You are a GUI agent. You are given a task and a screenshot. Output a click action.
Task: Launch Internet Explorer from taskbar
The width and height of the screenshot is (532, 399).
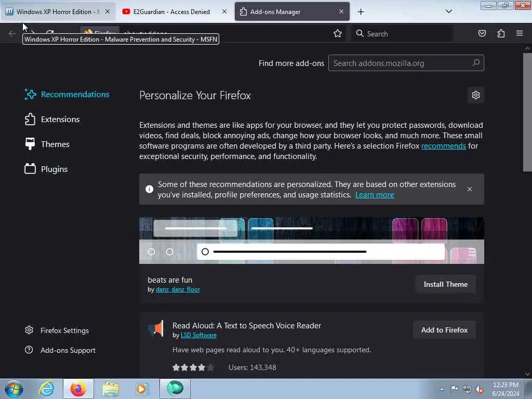coord(46,389)
